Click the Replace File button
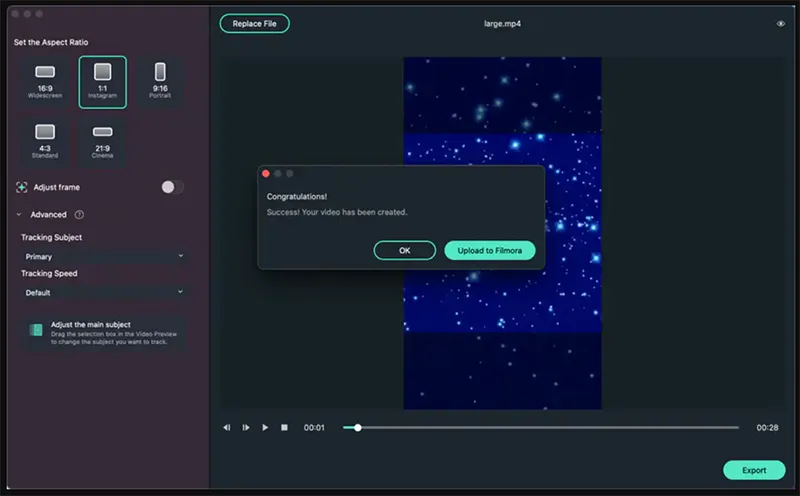Viewport: 800px width, 496px height. [254, 23]
